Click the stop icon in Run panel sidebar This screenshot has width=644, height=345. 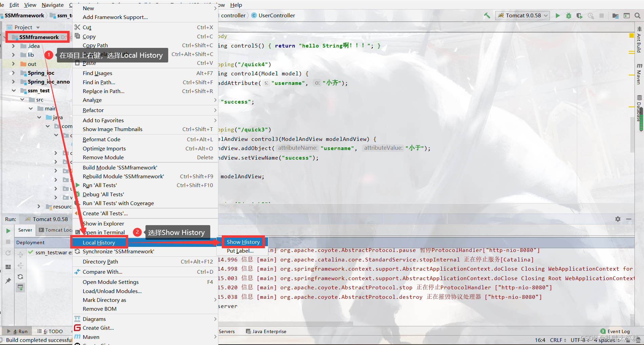[x=8, y=242]
